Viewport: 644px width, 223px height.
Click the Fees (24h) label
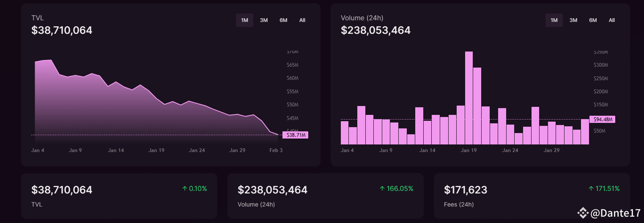tap(459, 204)
